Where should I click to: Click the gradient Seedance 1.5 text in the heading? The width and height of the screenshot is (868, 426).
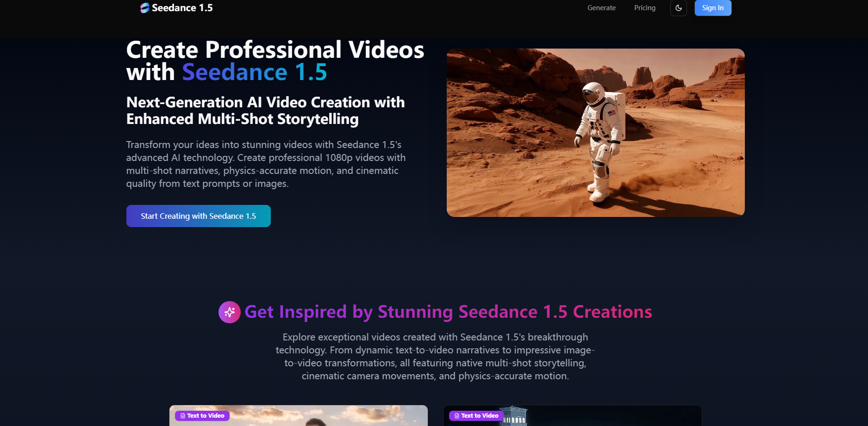(x=254, y=72)
